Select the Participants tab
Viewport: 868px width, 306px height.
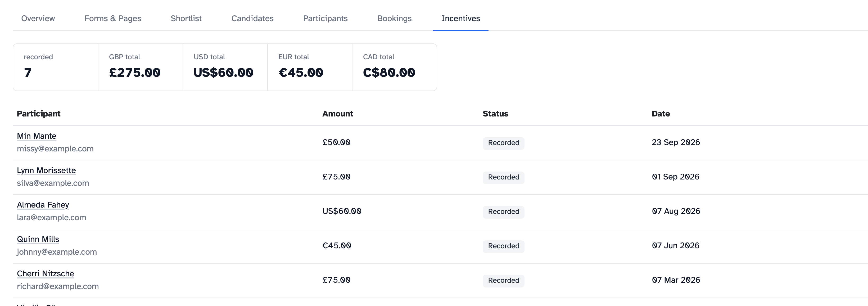coord(325,19)
